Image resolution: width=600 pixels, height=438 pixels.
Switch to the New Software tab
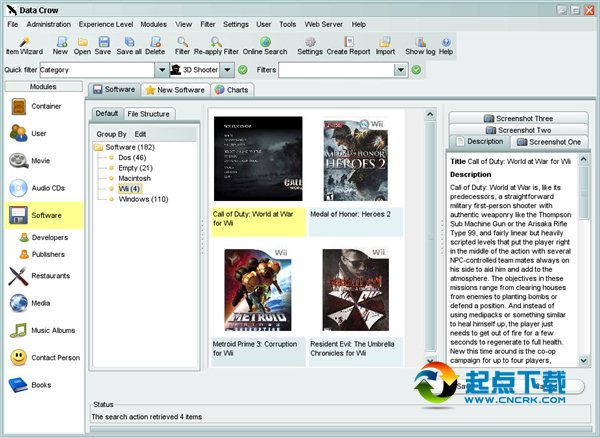pyautogui.click(x=176, y=90)
